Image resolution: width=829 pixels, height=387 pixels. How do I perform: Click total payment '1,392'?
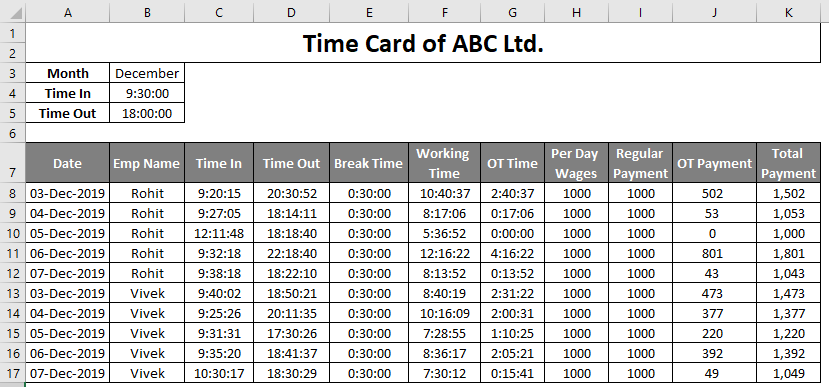click(788, 353)
